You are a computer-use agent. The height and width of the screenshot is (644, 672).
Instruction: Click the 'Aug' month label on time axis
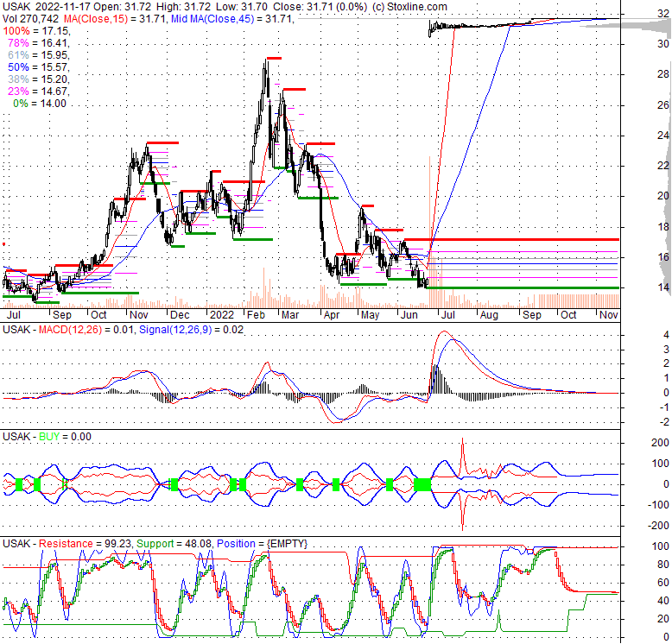pos(489,315)
